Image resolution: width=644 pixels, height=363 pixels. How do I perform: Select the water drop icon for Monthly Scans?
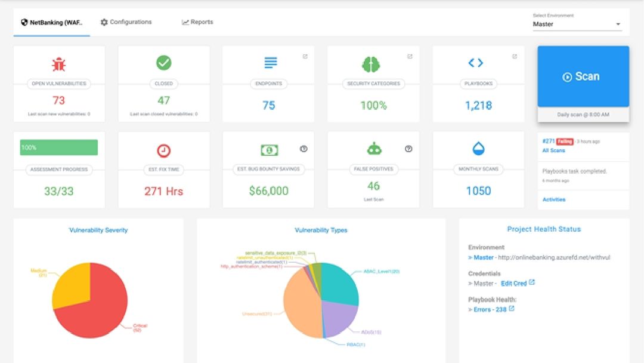[x=478, y=148]
